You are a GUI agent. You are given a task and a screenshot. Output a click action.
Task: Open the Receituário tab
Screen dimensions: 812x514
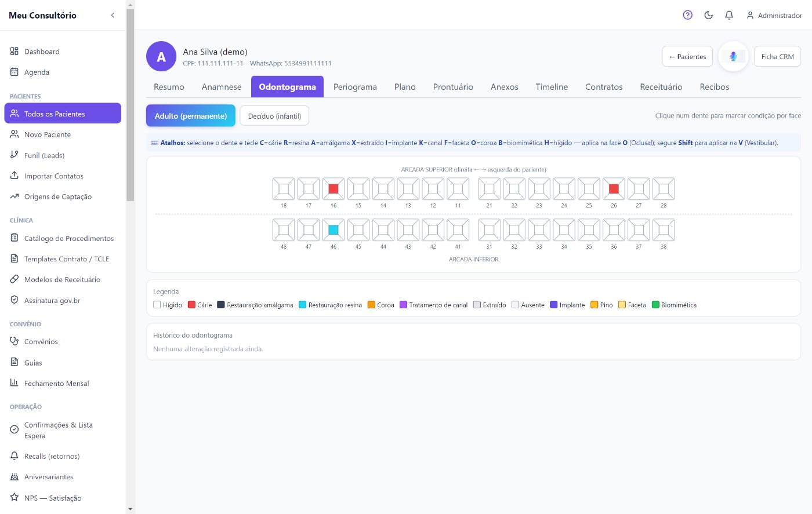coord(661,87)
